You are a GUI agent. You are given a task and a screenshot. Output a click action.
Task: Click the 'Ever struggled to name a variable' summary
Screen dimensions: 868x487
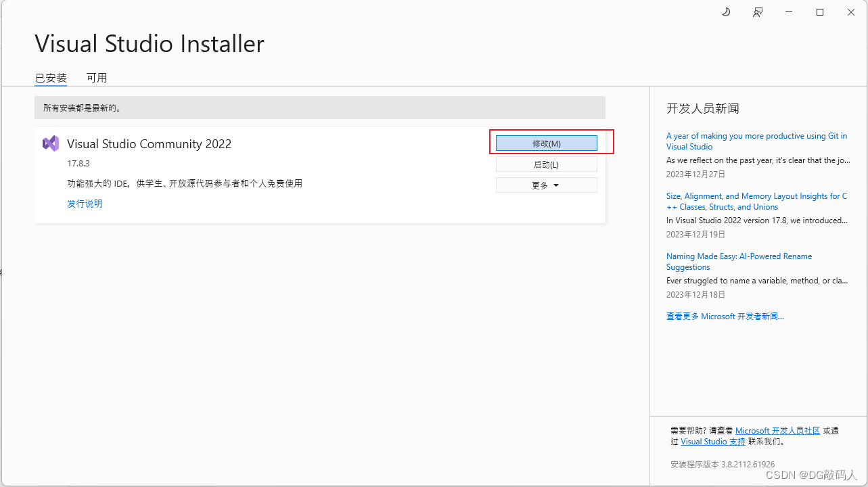click(x=757, y=281)
